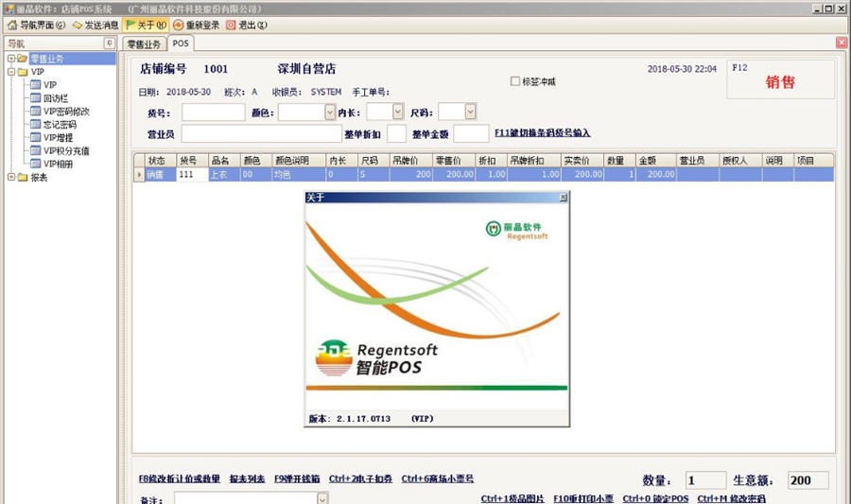Click the 营业员 input field
Image resolution: width=851 pixels, height=504 pixels.
261,133
